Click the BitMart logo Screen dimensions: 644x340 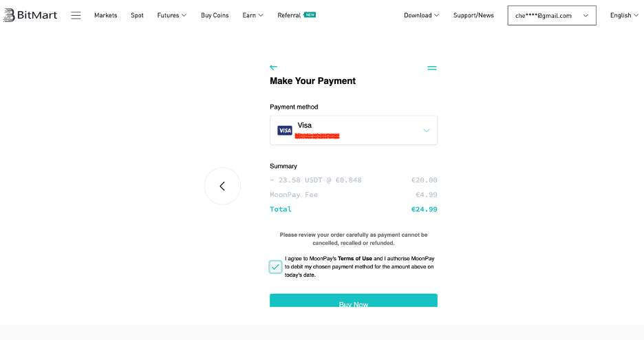[30, 15]
